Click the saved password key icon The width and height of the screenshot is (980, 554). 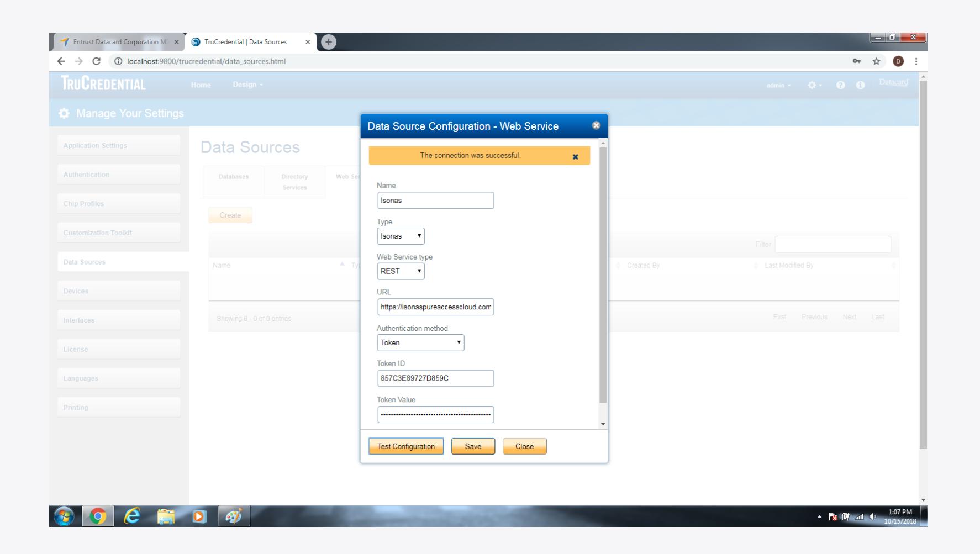click(x=857, y=61)
